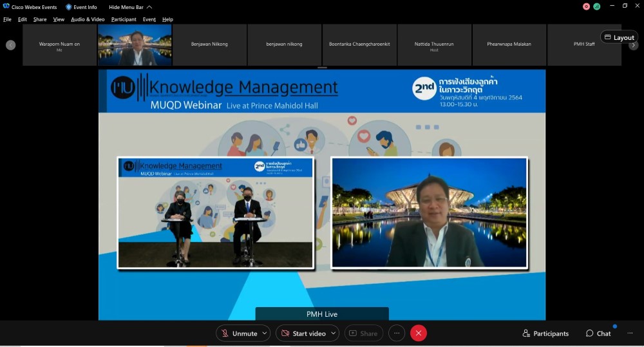The image size is (644, 347).
Task: Select Nattida Thuuenrun host thumbnail
Action: click(434, 45)
